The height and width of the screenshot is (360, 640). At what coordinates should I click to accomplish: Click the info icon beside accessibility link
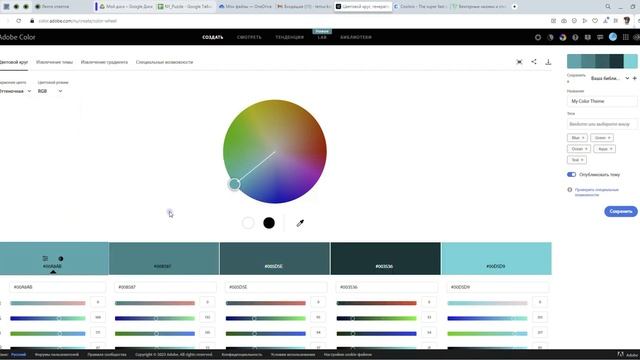coord(570,190)
